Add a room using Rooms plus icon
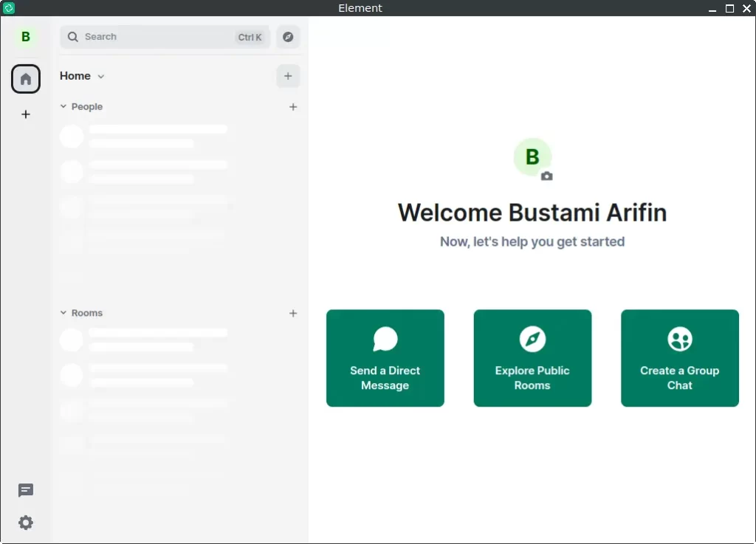Viewport: 756px width, 544px height. click(293, 313)
